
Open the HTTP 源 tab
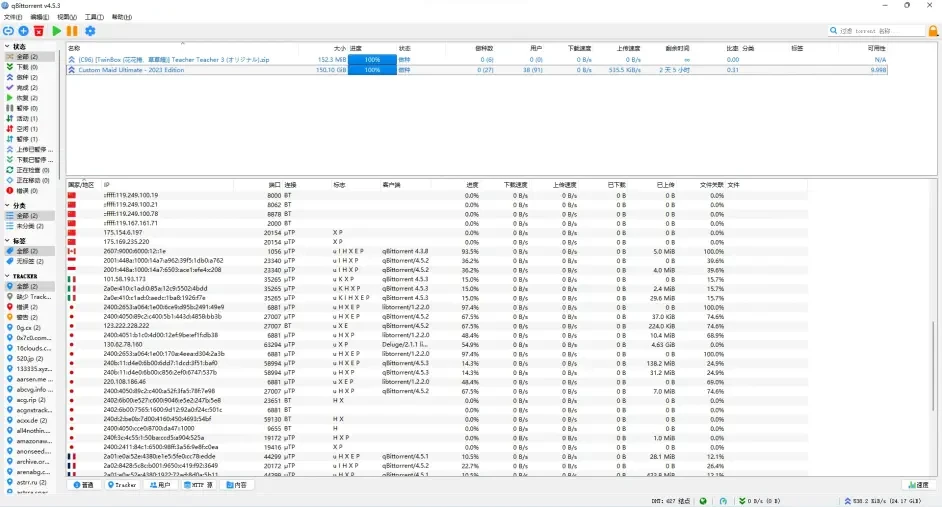pos(198,485)
